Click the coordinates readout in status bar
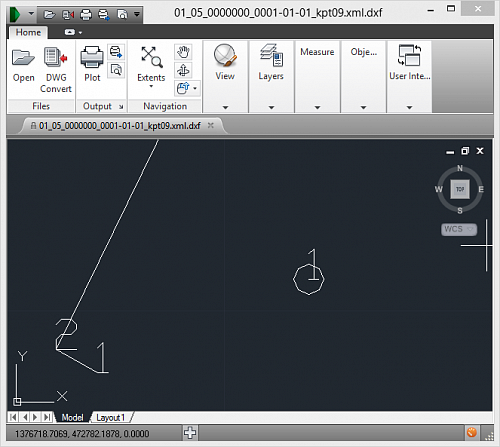Viewport: 500px width, 447px height. (82, 434)
